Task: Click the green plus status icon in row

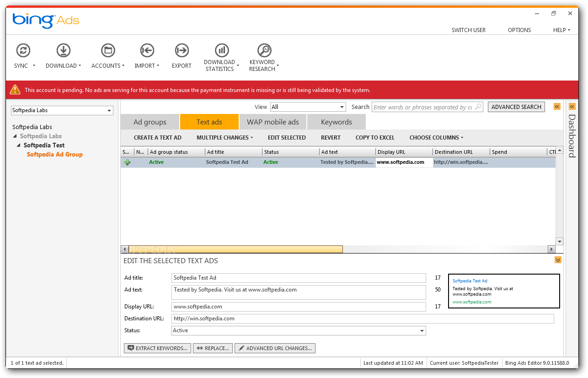Action: 127,162
